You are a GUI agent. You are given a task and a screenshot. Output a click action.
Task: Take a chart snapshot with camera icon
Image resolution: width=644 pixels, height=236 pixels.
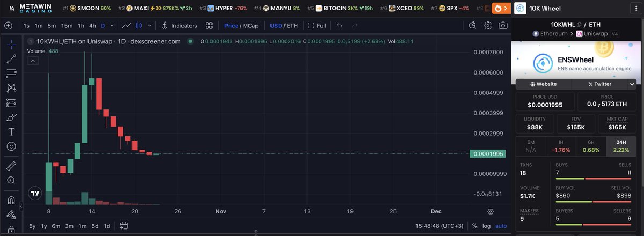point(503,25)
